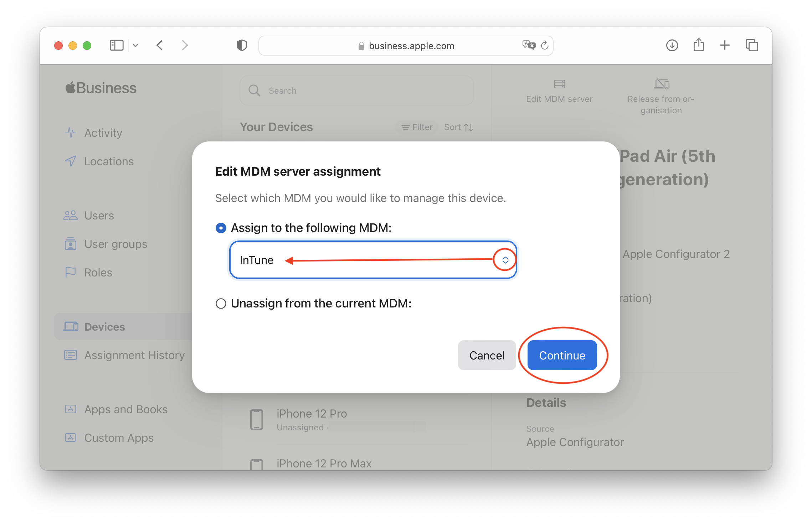Open Devices in the sidebar

coord(104,327)
